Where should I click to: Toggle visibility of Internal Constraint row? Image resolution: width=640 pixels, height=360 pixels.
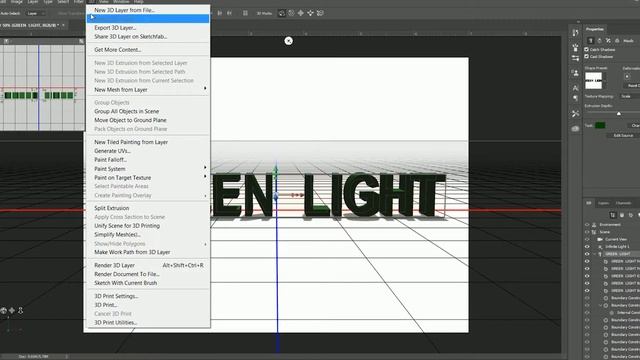(587, 313)
